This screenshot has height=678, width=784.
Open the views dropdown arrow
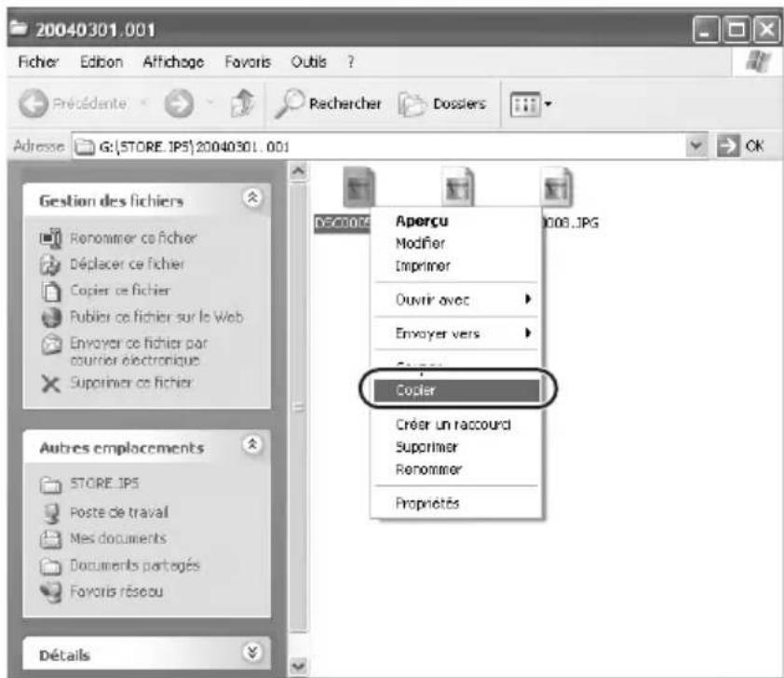coord(548,104)
